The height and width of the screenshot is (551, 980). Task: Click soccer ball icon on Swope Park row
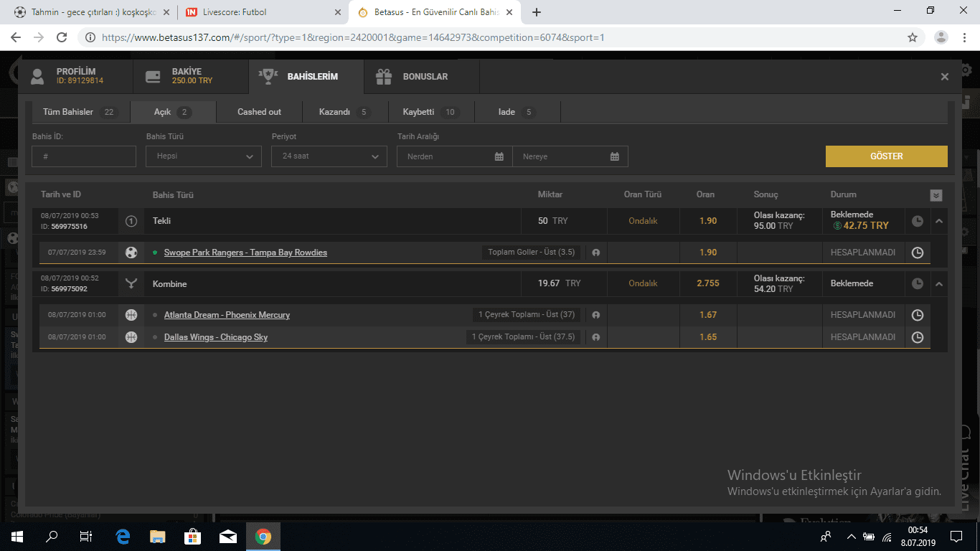tap(131, 253)
